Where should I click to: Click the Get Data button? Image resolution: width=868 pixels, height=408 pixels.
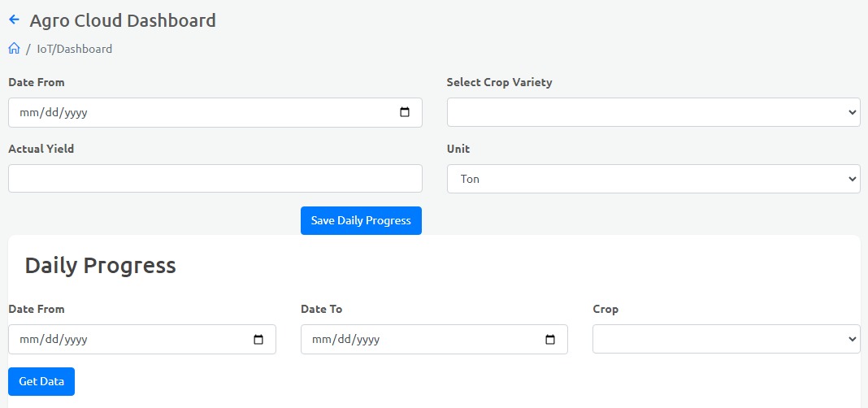click(x=41, y=382)
